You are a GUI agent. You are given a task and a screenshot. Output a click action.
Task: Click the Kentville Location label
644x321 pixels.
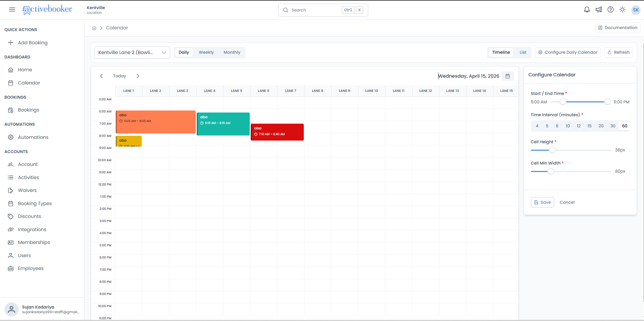[96, 10]
